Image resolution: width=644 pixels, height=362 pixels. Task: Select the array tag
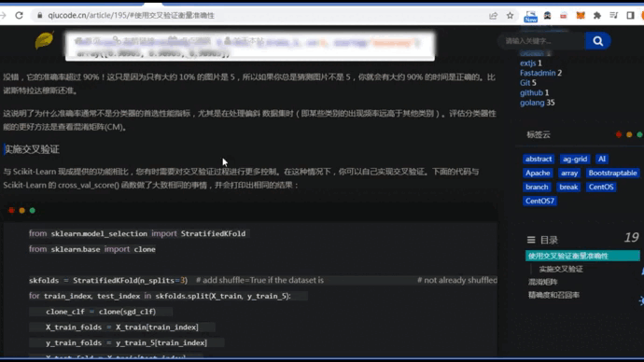pyautogui.click(x=569, y=173)
